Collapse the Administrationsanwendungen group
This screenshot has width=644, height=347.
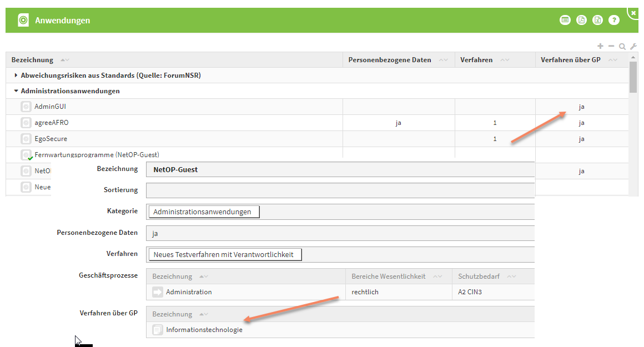[x=16, y=90]
